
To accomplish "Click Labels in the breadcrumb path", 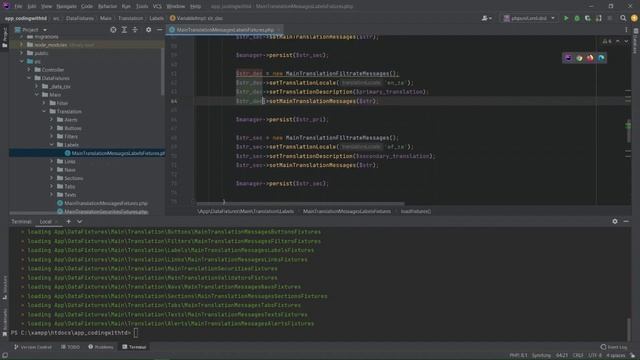I will [156, 18].
